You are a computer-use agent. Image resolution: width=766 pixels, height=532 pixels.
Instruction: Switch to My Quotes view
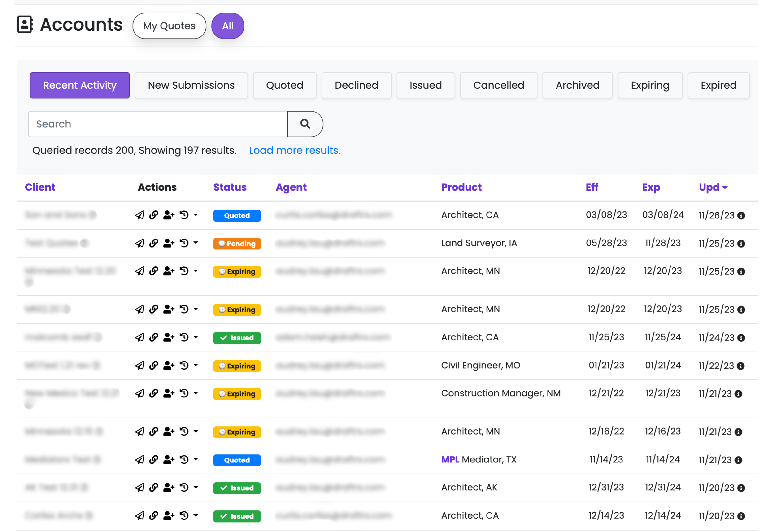pos(169,26)
